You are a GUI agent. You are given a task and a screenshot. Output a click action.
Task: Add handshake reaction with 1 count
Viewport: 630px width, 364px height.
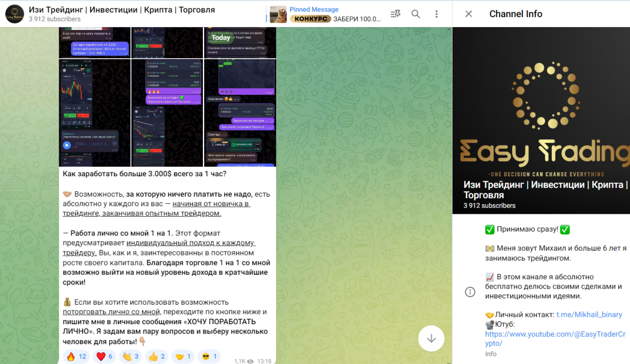pyautogui.click(x=183, y=356)
